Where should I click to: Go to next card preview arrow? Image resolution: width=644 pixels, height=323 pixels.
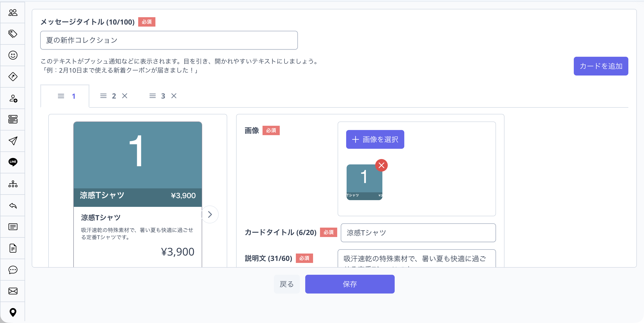210,214
